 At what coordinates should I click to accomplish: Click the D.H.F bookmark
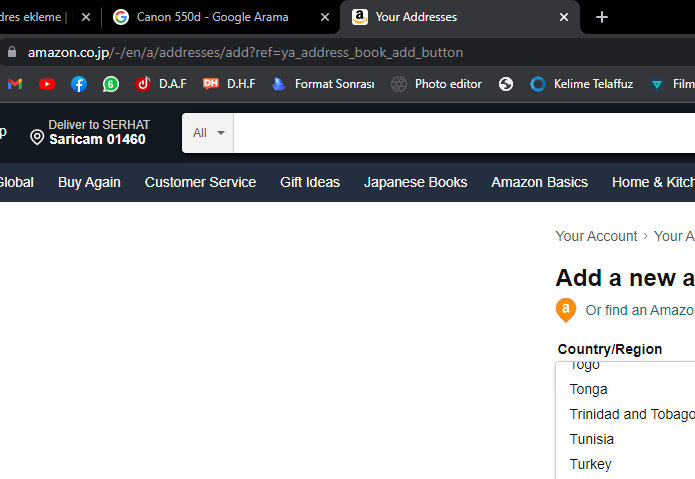(x=229, y=84)
